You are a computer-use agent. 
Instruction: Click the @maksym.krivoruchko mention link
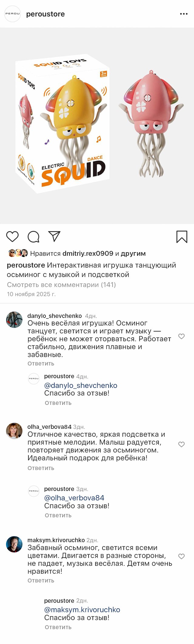click(82, 610)
